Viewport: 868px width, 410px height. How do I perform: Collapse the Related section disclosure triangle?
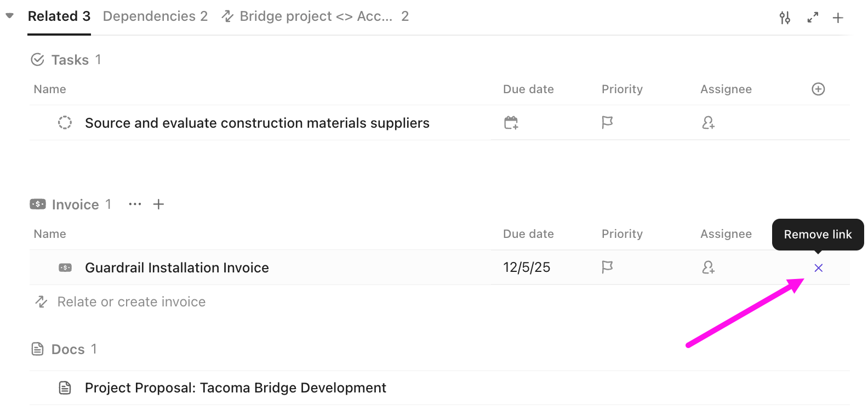[9, 16]
